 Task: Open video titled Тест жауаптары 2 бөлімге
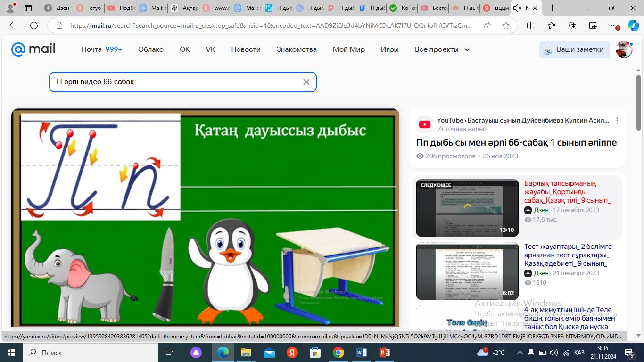(x=568, y=255)
